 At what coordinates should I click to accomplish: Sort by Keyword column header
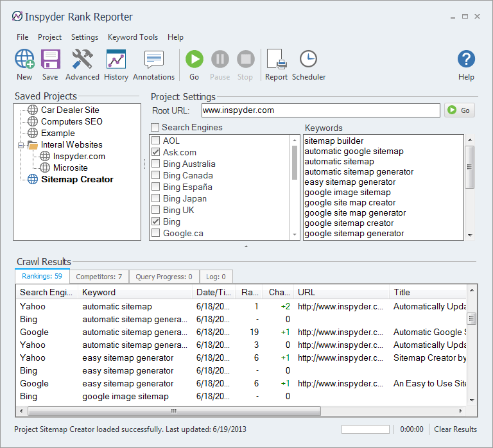(x=135, y=293)
